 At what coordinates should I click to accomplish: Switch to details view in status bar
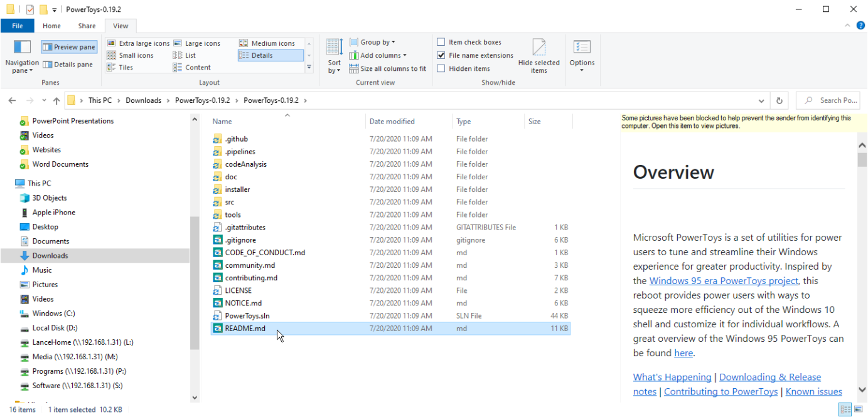click(x=844, y=409)
